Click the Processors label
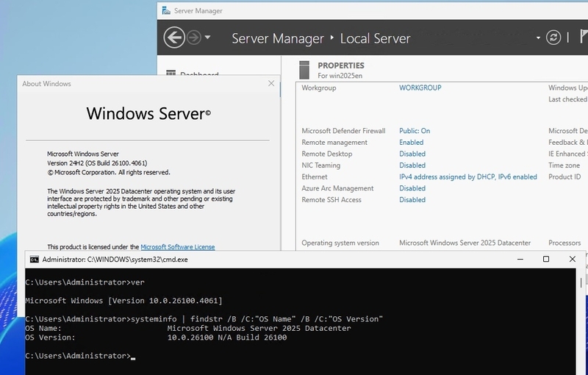588x375 pixels. [x=564, y=243]
